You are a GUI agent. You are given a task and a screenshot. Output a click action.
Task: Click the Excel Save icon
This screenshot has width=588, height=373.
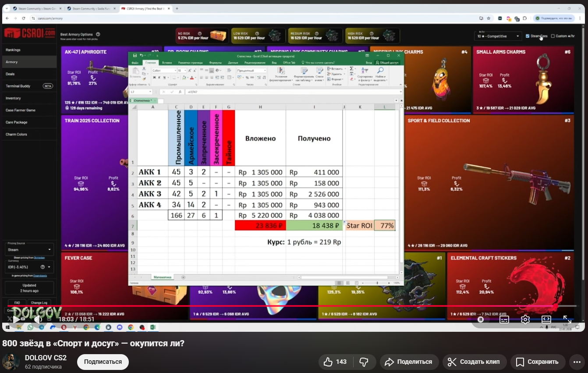(135, 56)
